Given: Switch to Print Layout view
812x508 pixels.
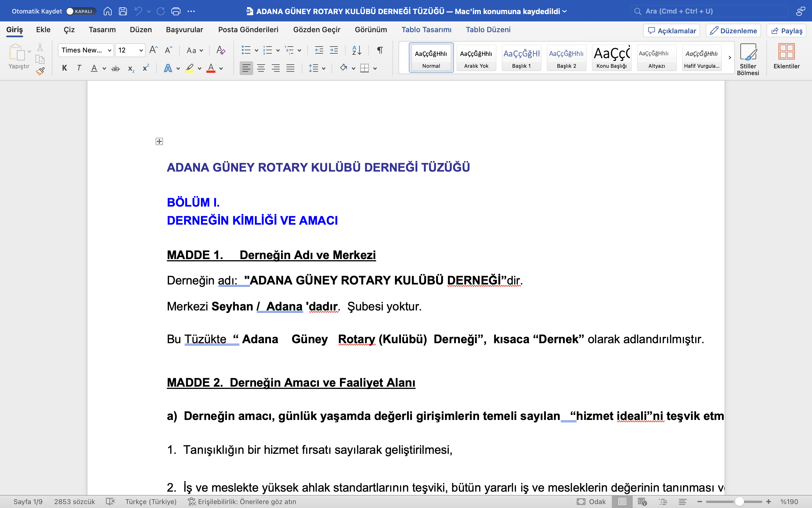Looking at the screenshot, I should coord(622,501).
